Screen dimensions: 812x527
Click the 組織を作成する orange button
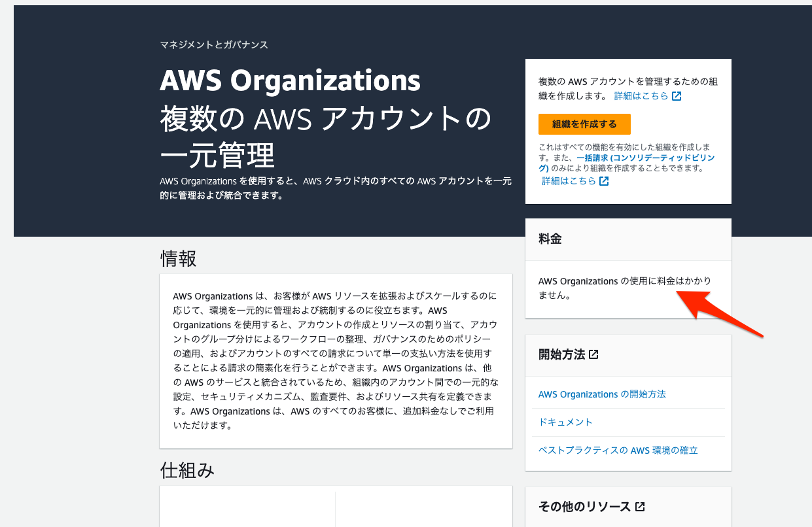coord(584,124)
